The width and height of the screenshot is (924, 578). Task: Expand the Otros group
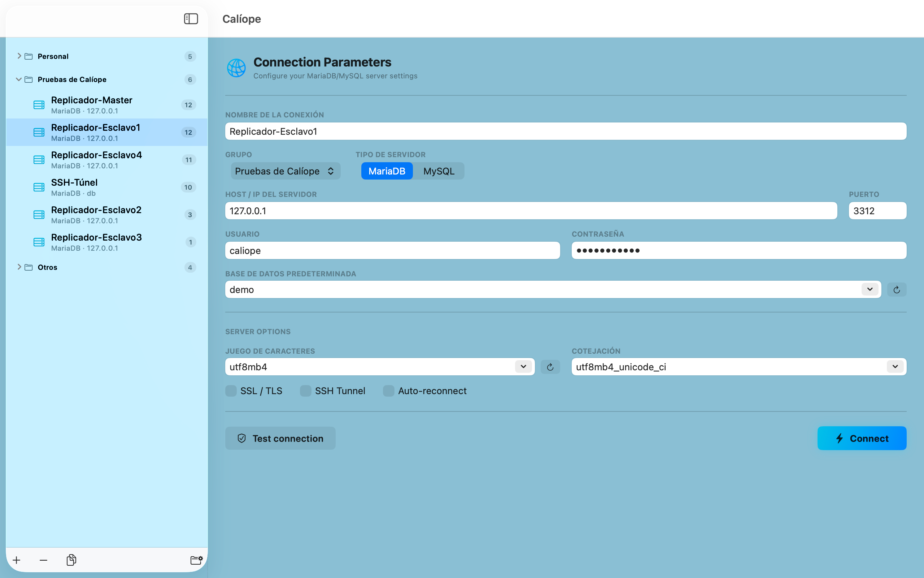[x=19, y=267]
